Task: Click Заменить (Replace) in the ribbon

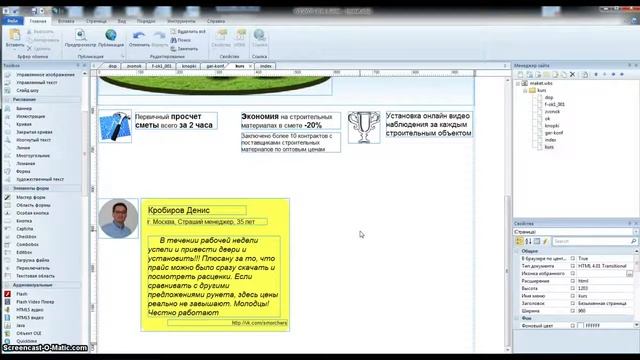Action: [184, 49]
